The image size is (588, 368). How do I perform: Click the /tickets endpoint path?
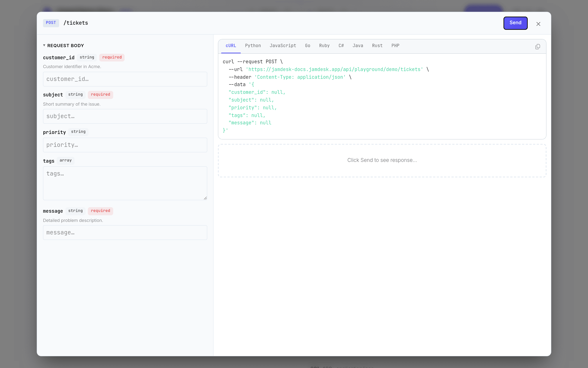76,23
